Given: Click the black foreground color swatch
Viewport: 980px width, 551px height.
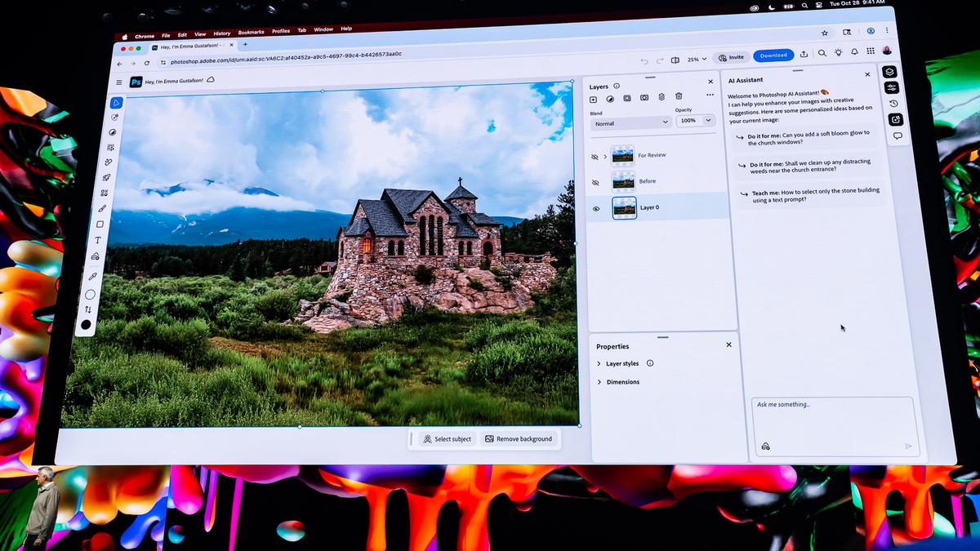Looking at the screenshot, I should point(86,325).
